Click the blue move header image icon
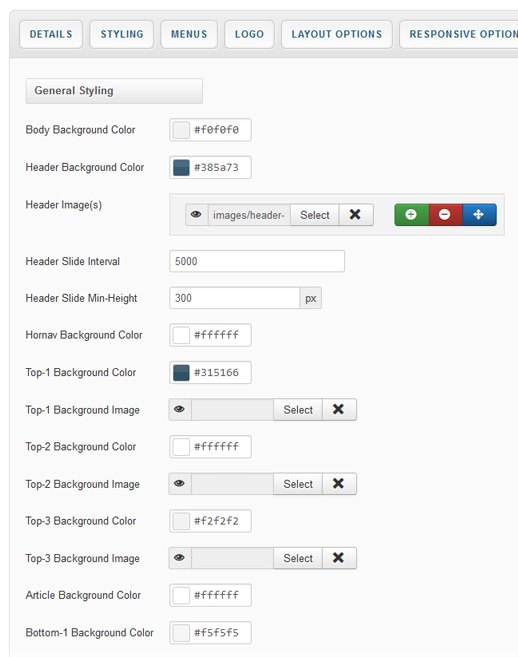This screenshot has height=657, width=518. pos(479,215)
